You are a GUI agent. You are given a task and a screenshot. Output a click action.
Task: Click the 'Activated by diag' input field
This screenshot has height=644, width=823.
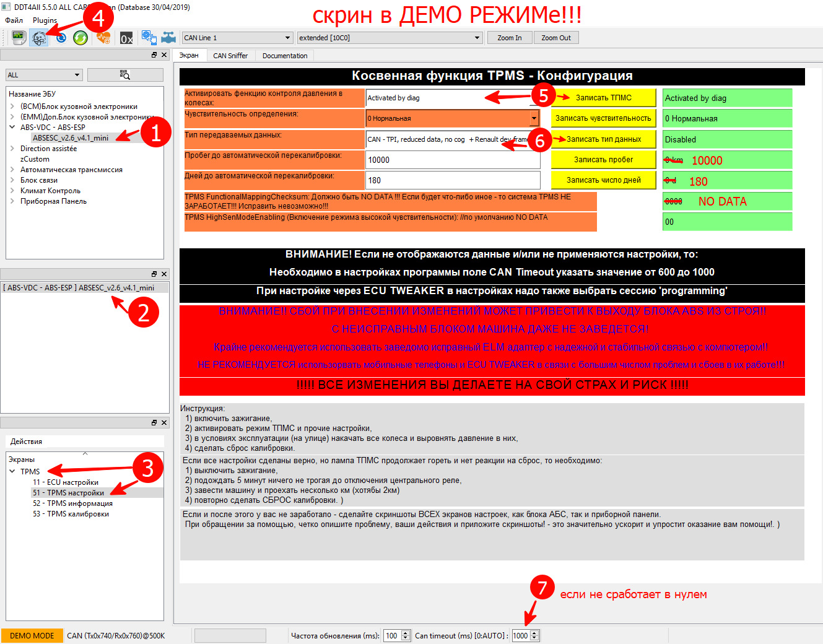click(453, 98)
